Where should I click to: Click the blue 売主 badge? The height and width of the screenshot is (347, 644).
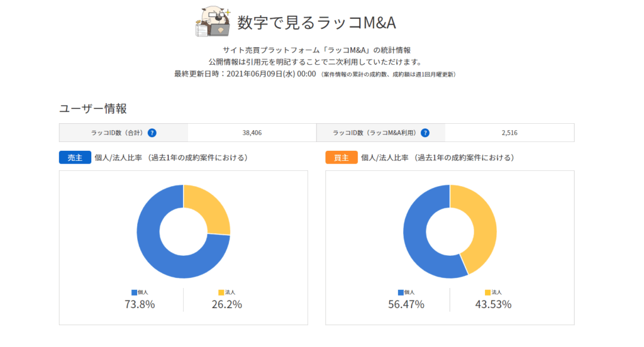(x=75, y=157)
